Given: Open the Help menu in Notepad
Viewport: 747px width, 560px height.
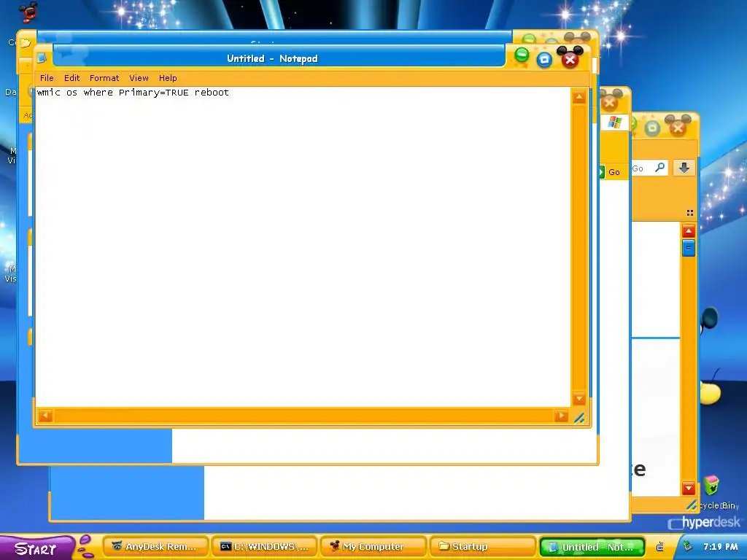Looking at the screenshot, I should click(x=168, y=78).
